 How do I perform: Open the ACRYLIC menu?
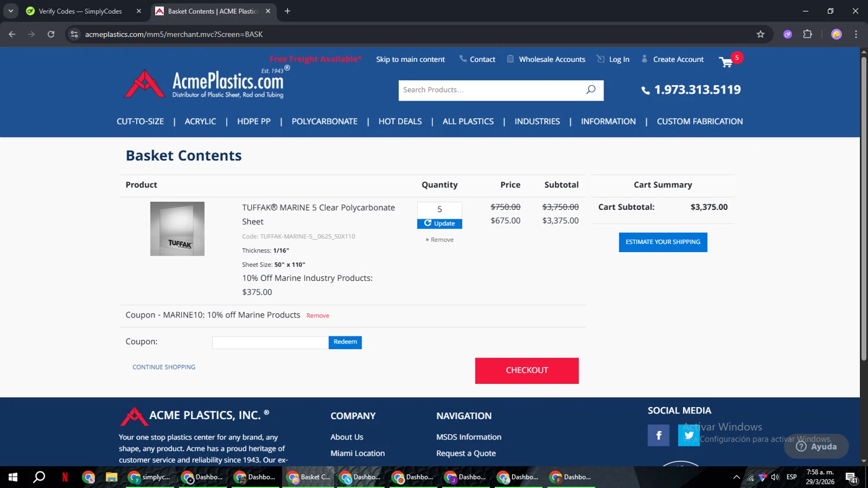(x=200, y=121)
